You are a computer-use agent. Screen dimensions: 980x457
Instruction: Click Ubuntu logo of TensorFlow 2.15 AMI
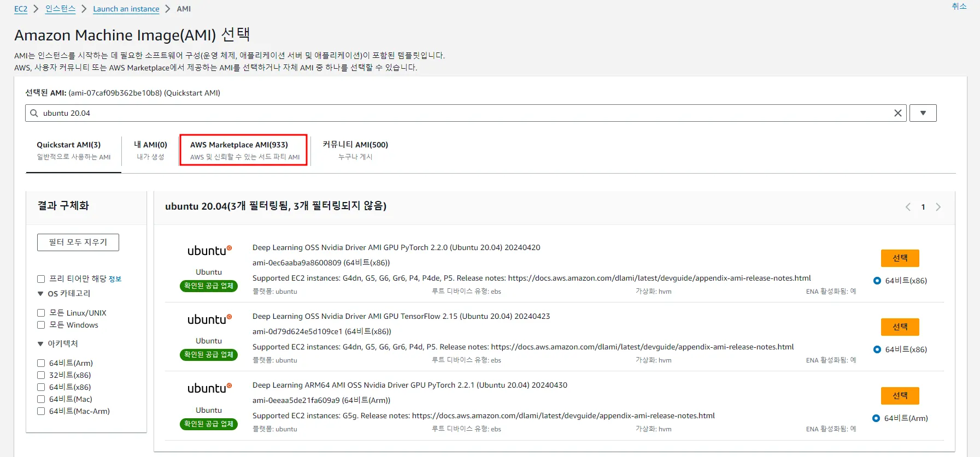pyautogui.click(x=209, y=319)
